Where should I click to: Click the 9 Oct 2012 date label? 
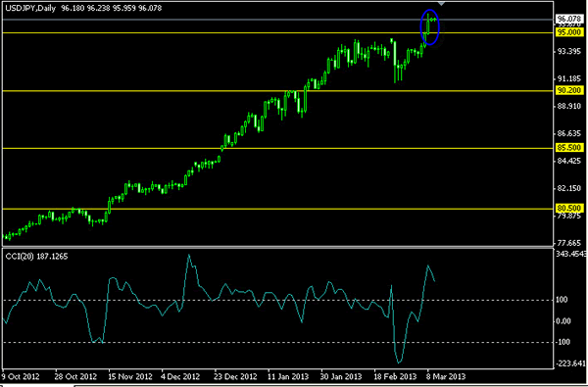click(22, 376)
